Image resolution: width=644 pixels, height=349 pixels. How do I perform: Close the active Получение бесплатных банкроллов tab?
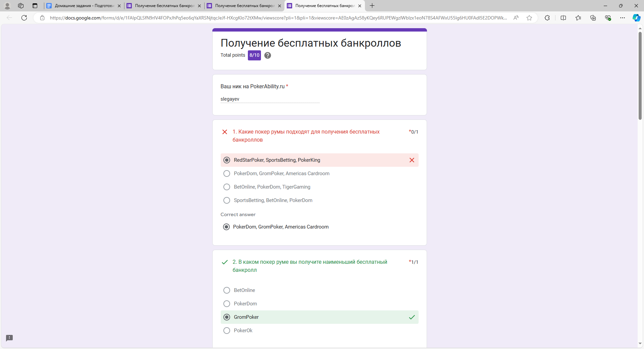(360, 6)
